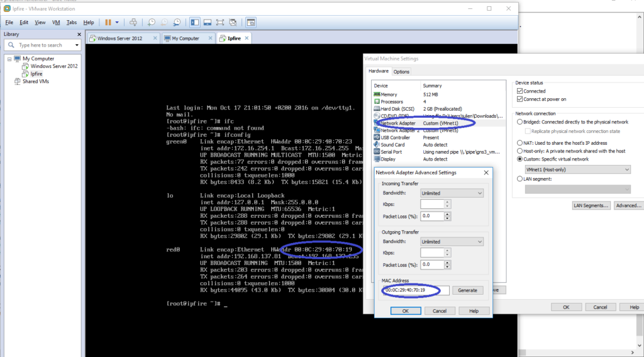Toggle the Connect at power on checkbox

click(519, 99)
